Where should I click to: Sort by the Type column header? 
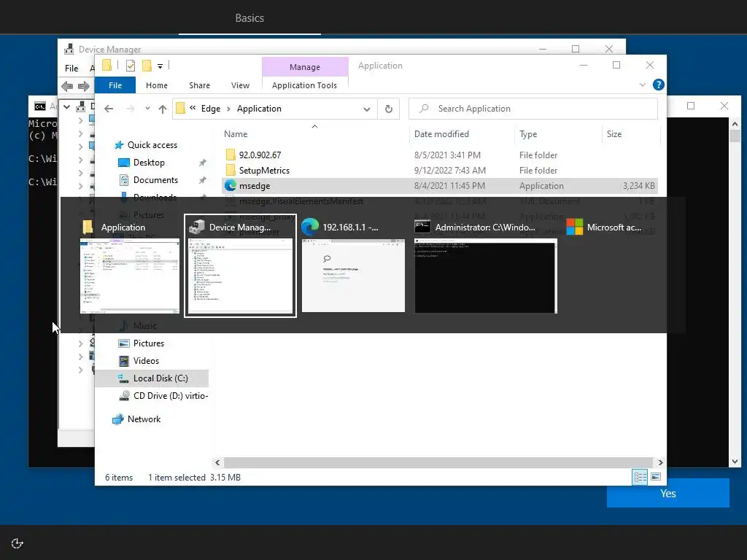(x=528, y=134)
